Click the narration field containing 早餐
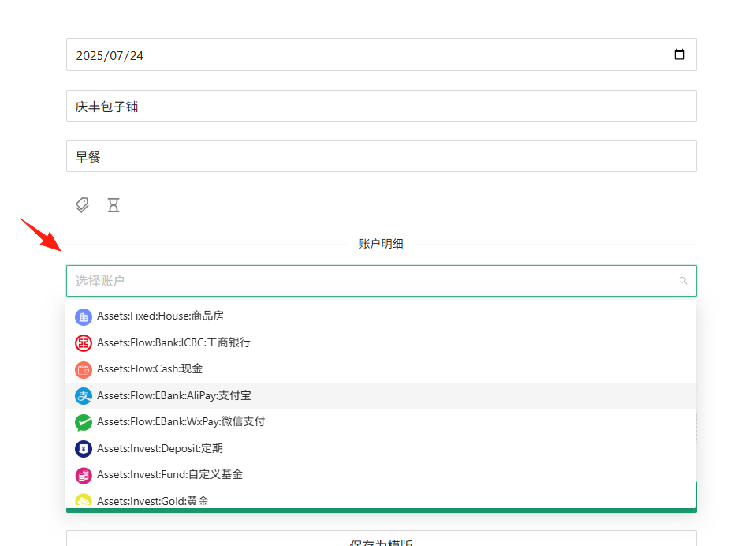This screenshot has width=756, height=546. 382,156
